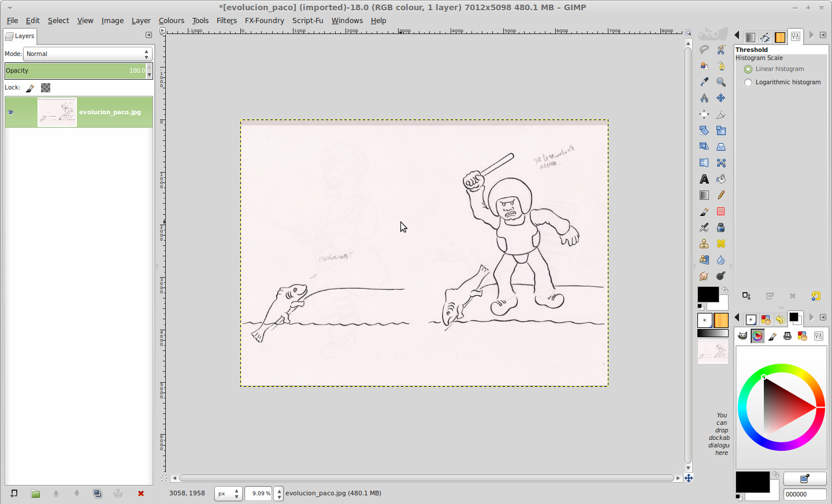Restore tool options to defaults yellow arrow
Screen dimensions: 832x504
(x=815, y=296)
